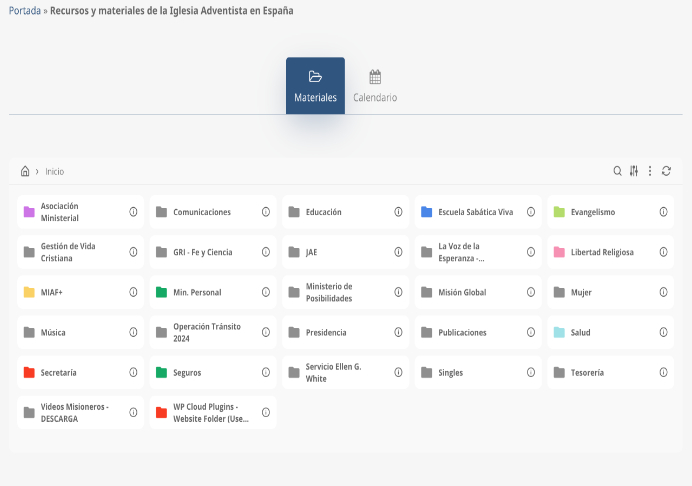Screen dimensions: 692x486
Task: Switch to the Calendario tab
Action: (375, 86)
